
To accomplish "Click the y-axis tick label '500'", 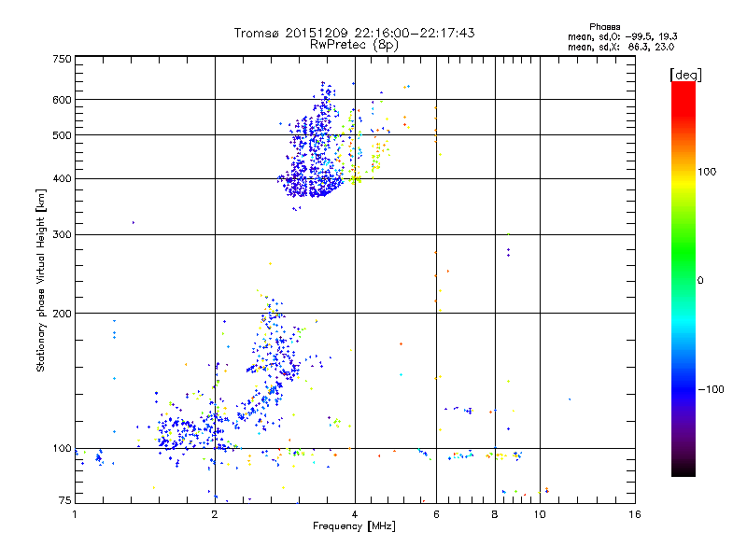I will pos(62,135).
